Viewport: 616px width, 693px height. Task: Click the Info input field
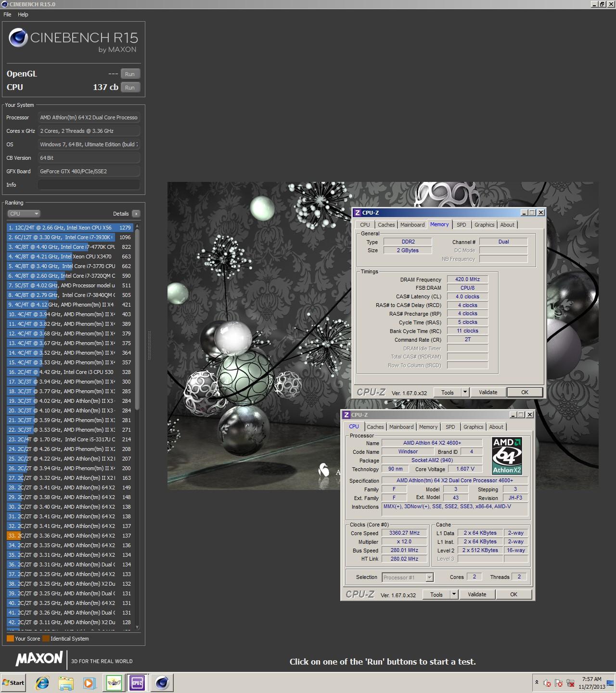(89, 185)
